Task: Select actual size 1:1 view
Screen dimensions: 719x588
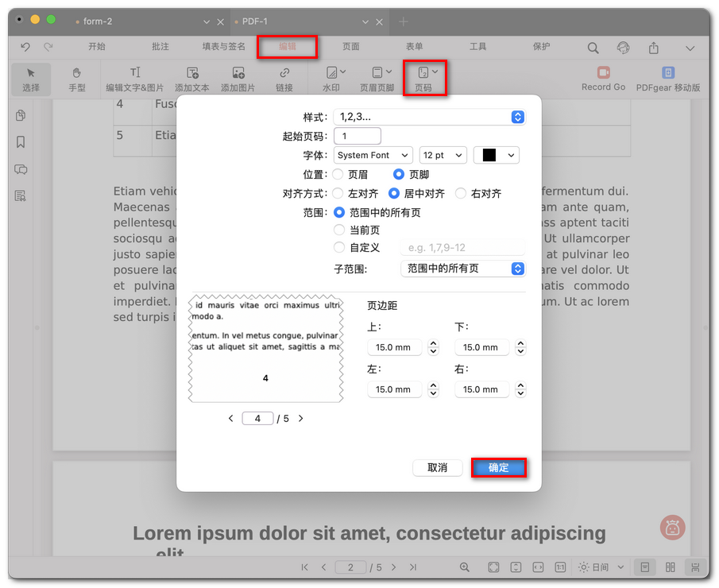Action: pos(560,567)
